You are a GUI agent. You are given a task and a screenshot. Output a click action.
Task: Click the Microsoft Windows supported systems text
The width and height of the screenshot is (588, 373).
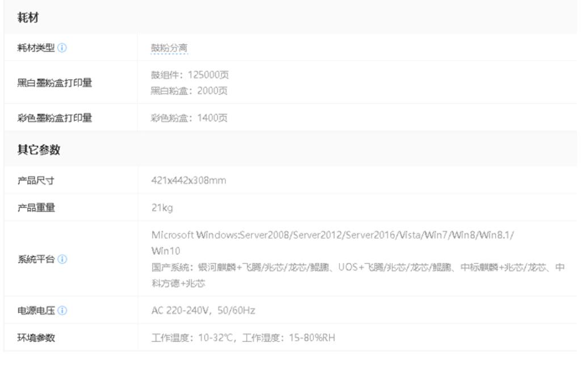[x=332, y=236]
